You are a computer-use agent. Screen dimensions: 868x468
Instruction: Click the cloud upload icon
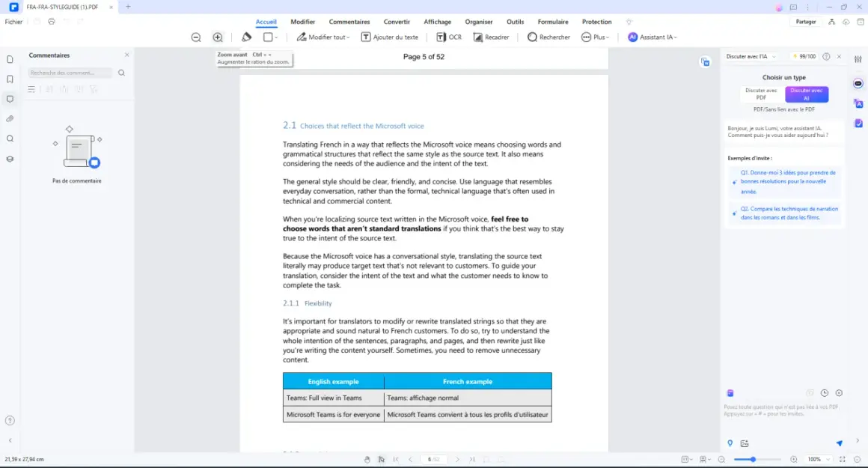[846, 22]
